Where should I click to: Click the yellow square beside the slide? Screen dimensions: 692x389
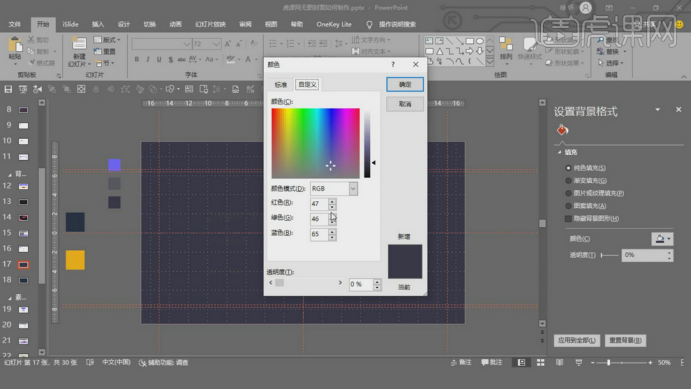(x=75, y=260)
